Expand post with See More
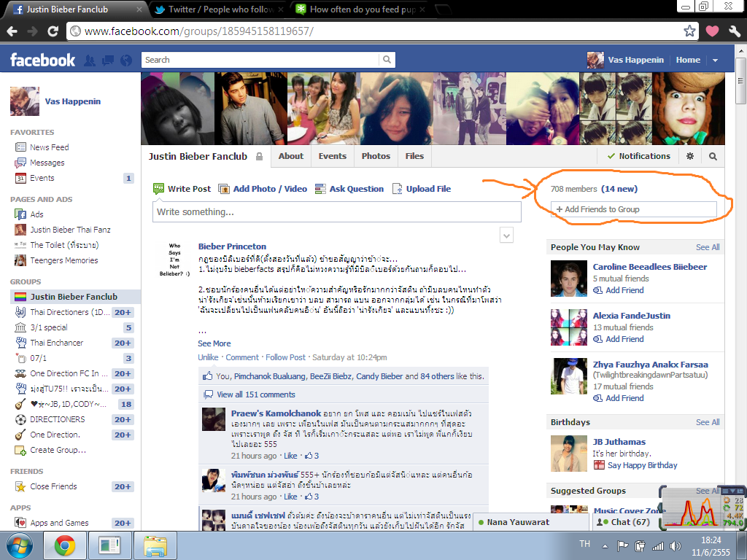This screenshot has height=560, width=747. point(214,343)
